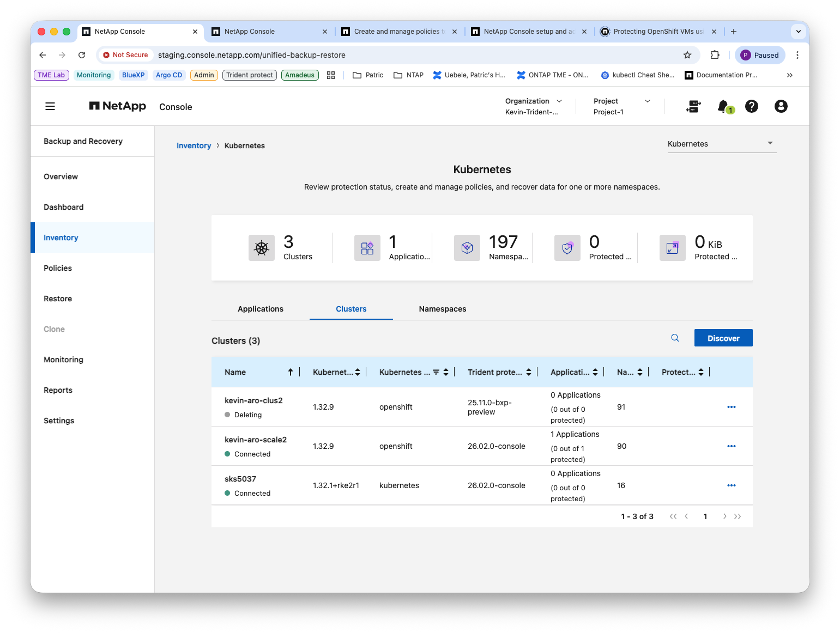Filter the Kubernetes distribution column

[x=436, y=372]
